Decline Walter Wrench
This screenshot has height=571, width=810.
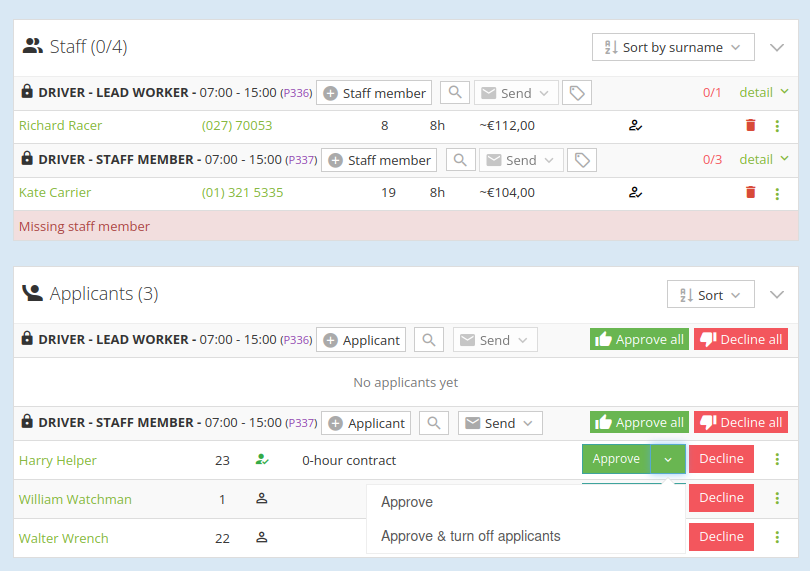tap(721, 537)
